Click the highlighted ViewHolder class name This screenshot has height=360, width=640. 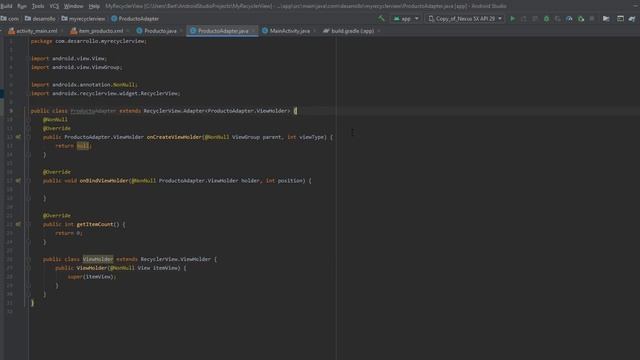pos(98,259)
